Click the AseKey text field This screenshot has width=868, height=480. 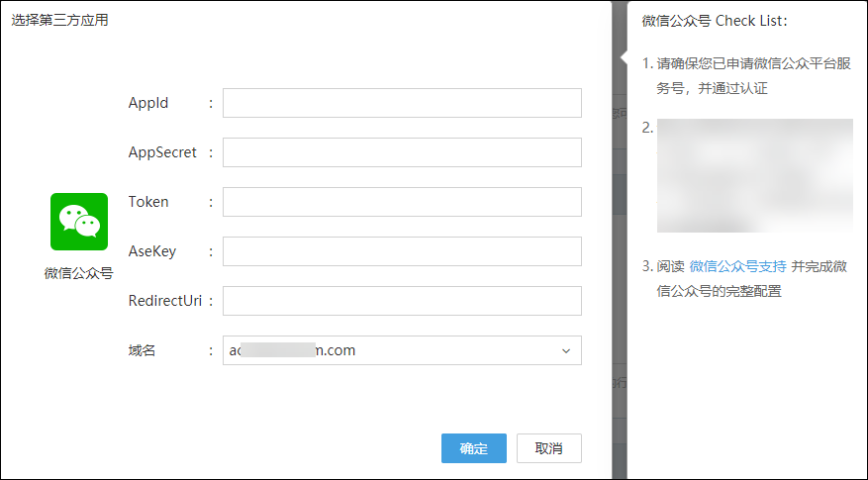(402, 251)
